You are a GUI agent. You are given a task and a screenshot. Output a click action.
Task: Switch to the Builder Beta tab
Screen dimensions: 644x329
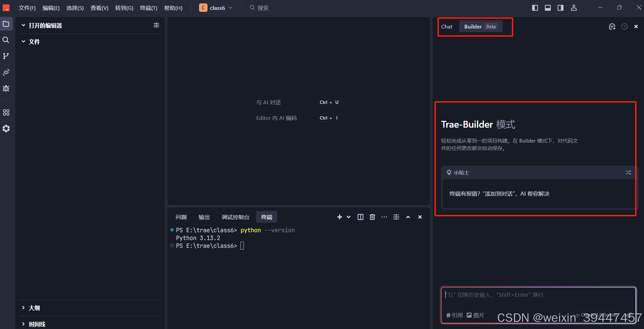click(481, 26)
